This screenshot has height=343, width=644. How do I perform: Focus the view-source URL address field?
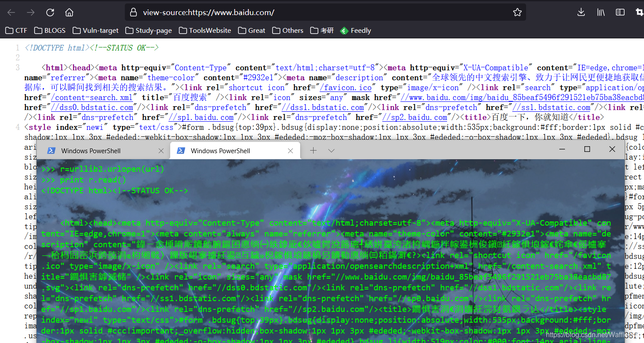pyautogui.click(x=325, y=13)
